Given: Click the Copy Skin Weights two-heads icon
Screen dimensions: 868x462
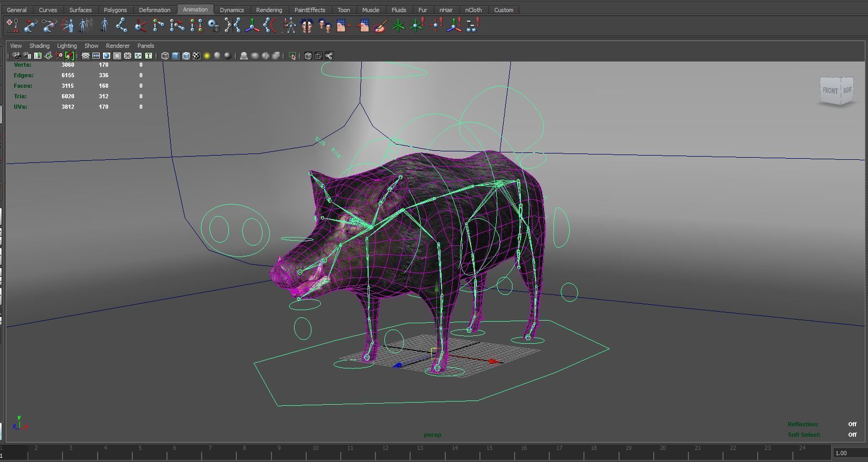Looking at the screenshot, I should pyautogui.click(x=325, y=25).
